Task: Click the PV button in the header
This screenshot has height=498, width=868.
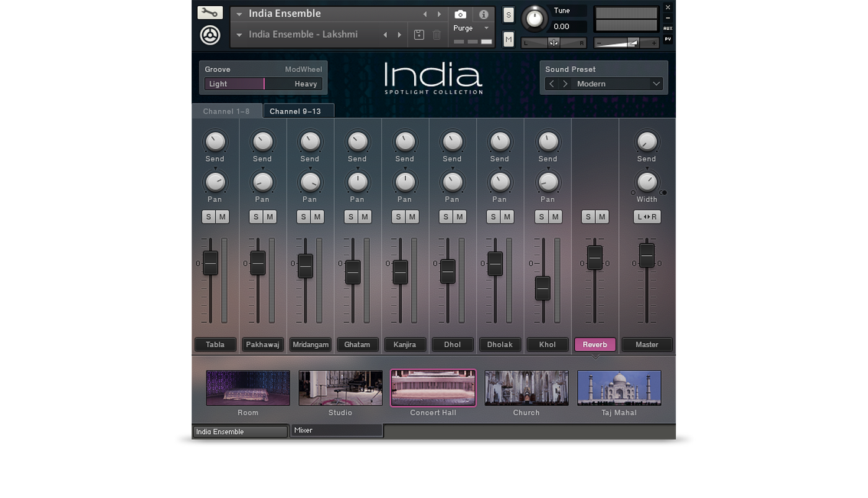Action: click(668, 39)
